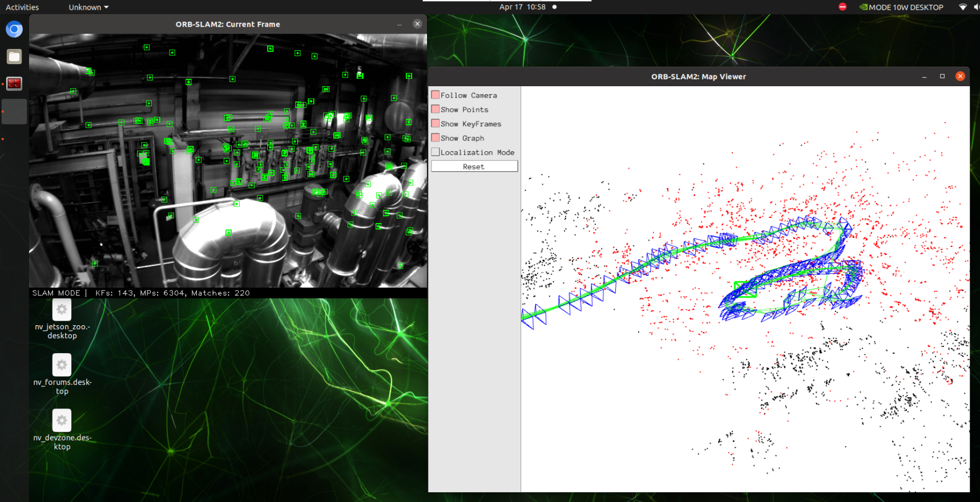Click the Reset button in Map Viewer
The width and height of the screenshot is (980, 502).
(x=474, y=166)
